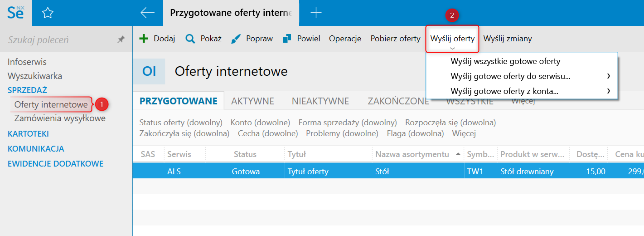Open the Operacje toolbar menu
This screenshot has height=236, width=644.
(x=345, y=39)
